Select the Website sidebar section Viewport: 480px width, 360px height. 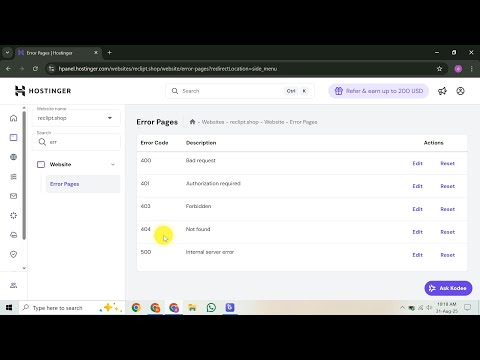pyautogui.click(x=76, y=164)
